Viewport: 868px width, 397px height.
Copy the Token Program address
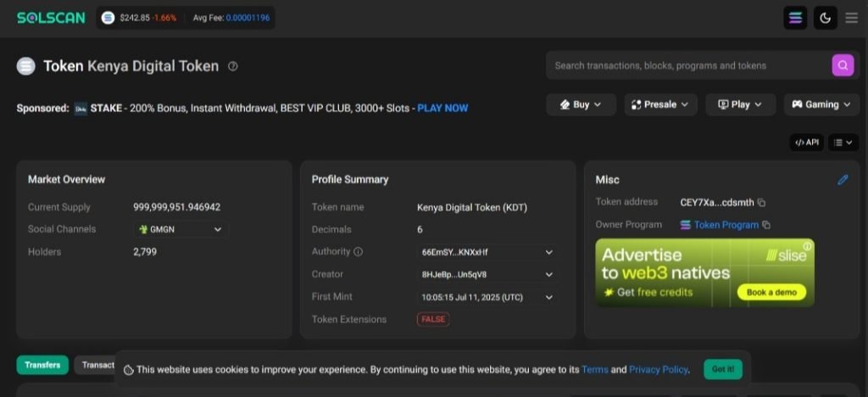click(x=766, y=225)
